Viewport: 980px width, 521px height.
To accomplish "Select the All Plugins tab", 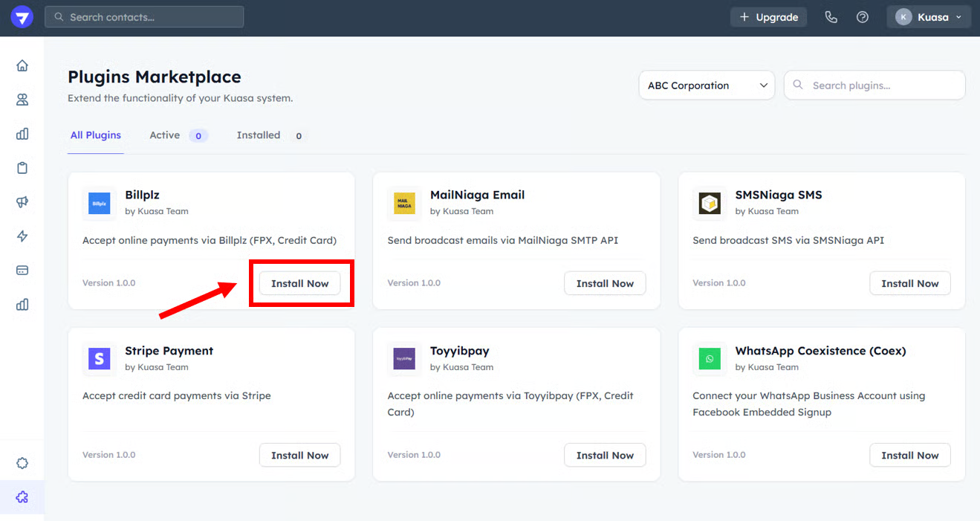I will 96,135.
